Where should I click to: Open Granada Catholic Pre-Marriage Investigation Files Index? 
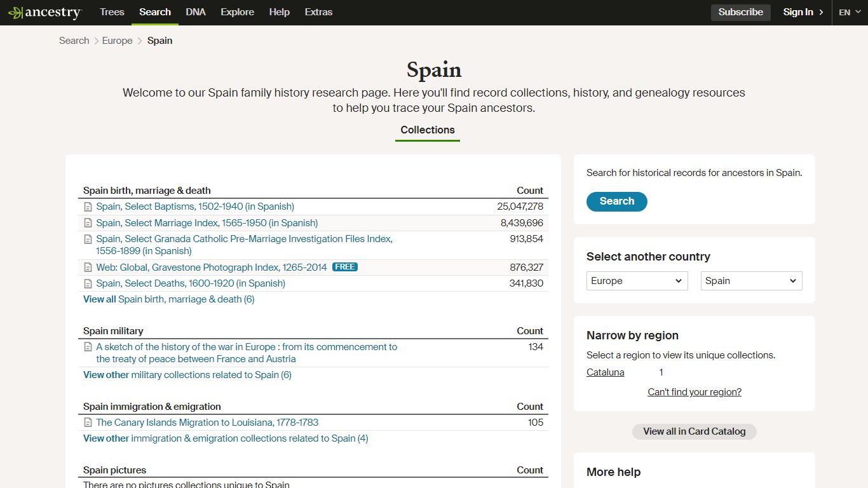[245, 245]
